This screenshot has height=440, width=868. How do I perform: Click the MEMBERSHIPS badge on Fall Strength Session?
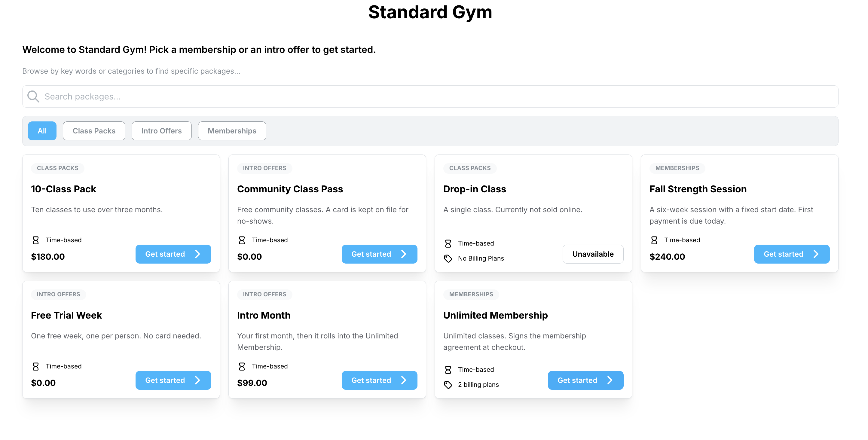tap(677, 168)
